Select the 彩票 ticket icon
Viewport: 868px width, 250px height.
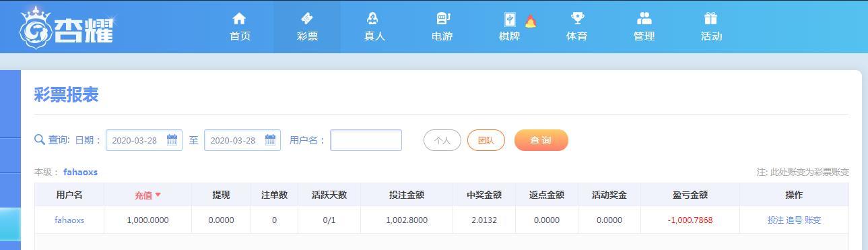pos(307,18)
